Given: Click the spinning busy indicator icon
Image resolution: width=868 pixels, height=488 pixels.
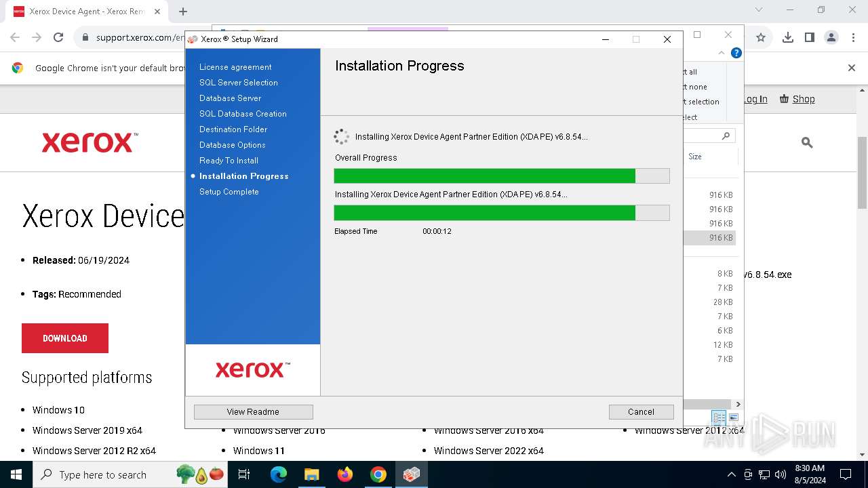Looking at the screenshot, I should pos(341,137).
